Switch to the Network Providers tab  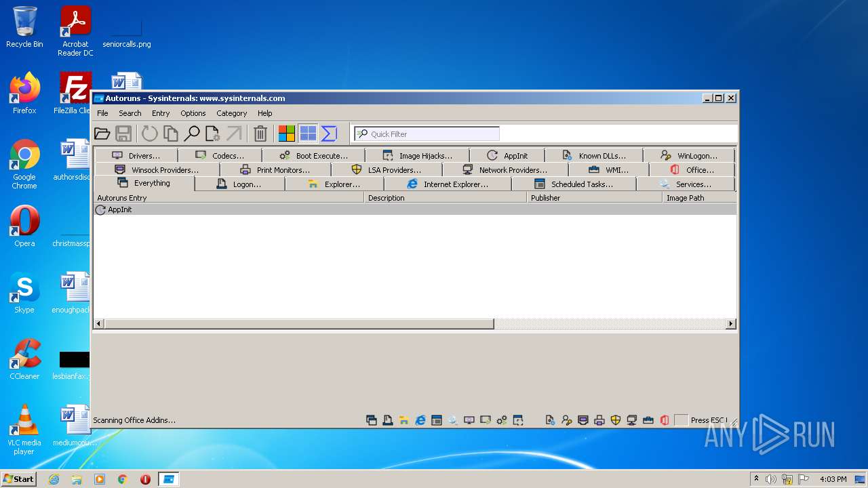(505, 170)
